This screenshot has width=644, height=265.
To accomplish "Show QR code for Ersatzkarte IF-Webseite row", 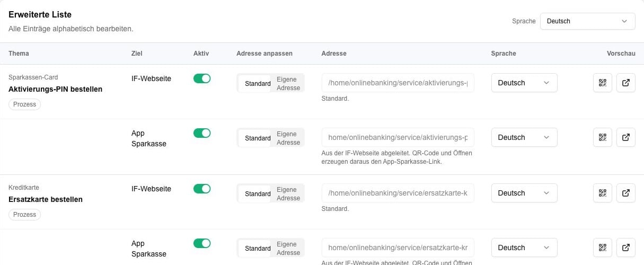I will point(603,193).
